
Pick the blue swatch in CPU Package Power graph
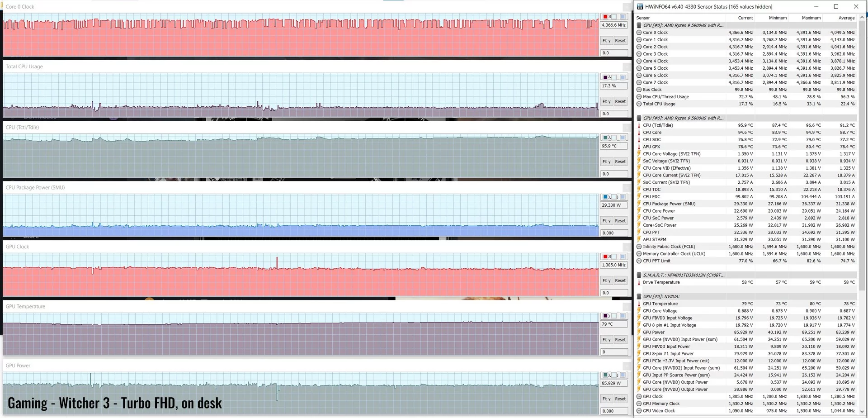coord(605,197)
